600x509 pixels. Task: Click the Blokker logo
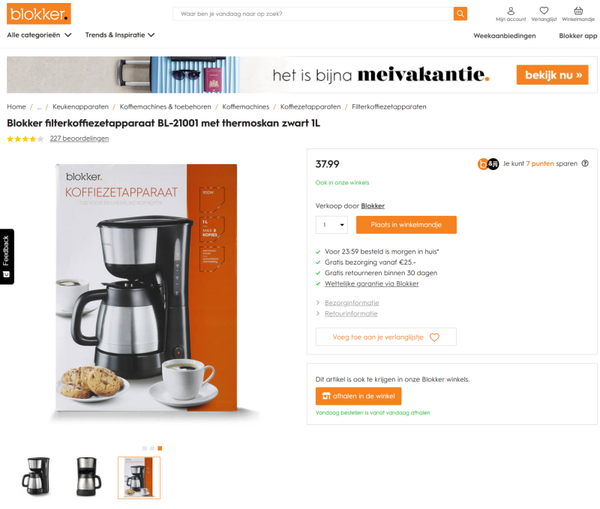39,14
